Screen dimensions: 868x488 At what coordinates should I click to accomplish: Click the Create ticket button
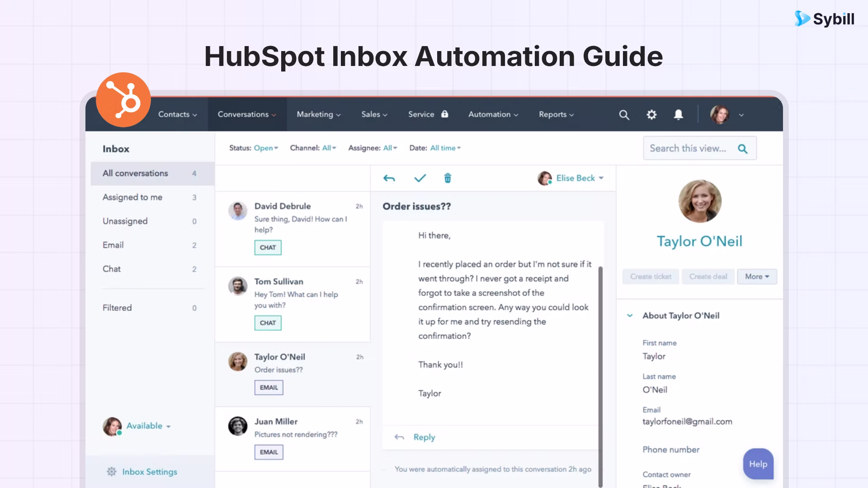coord(651,277)
